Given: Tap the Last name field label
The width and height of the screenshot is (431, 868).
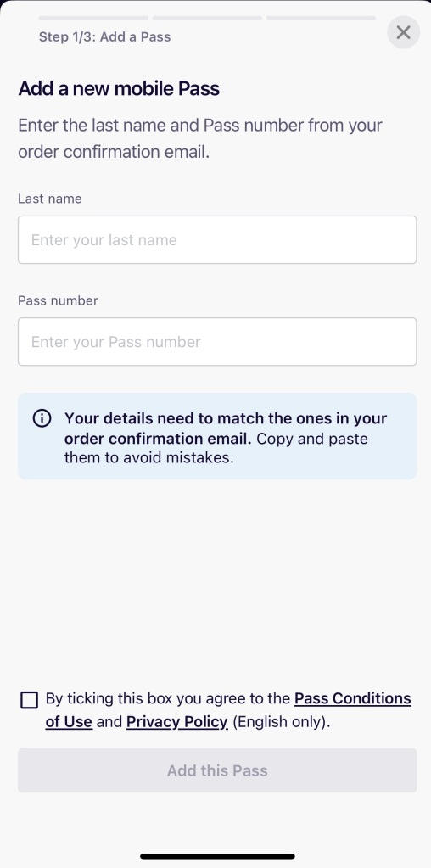Looking at the screenshot, I should coord(50,199).
